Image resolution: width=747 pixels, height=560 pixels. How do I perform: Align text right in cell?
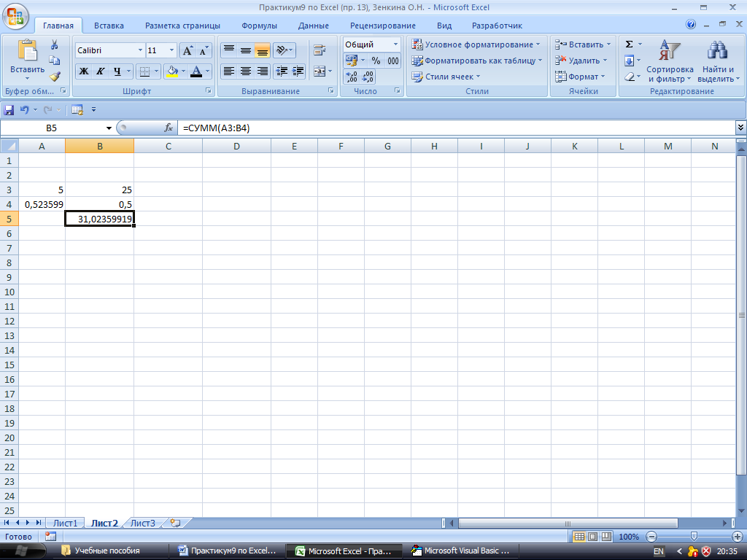(x=263, y=71)
